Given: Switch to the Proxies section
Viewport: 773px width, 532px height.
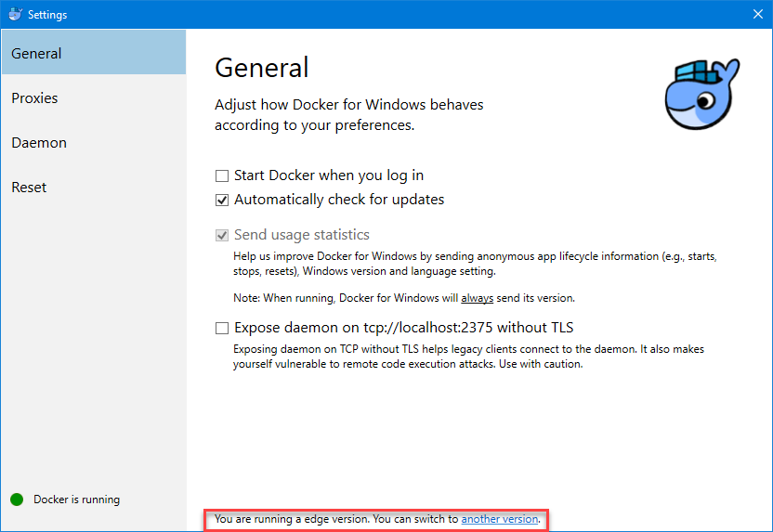Looking at the screenshot, I should 94,98.
